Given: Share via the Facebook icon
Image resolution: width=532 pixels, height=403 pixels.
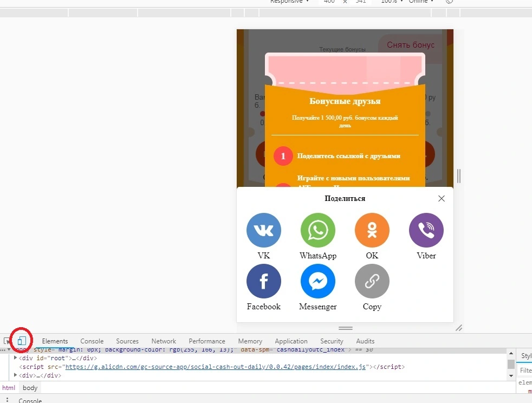Looking at the screenshot, I should 264,281.
